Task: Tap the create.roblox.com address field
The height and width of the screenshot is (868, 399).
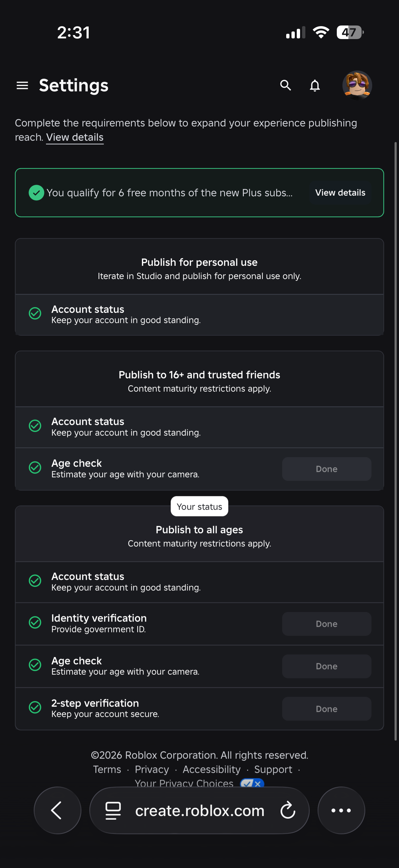Action: [x=199, y=810]
